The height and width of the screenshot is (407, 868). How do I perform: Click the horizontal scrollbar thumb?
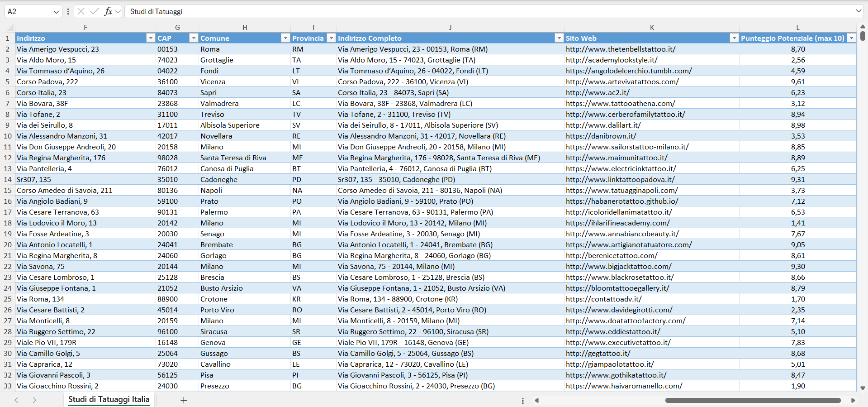pyautogui.click(x=753, y=400)
